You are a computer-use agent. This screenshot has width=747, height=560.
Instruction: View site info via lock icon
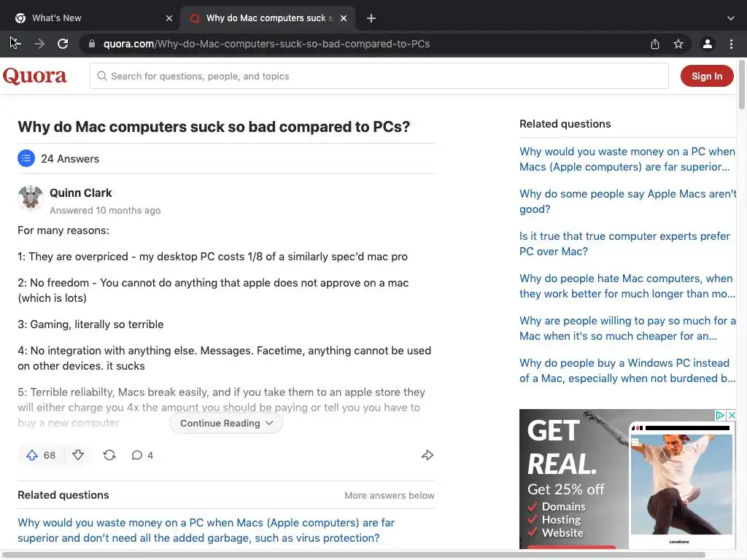[x=92, y=44]
